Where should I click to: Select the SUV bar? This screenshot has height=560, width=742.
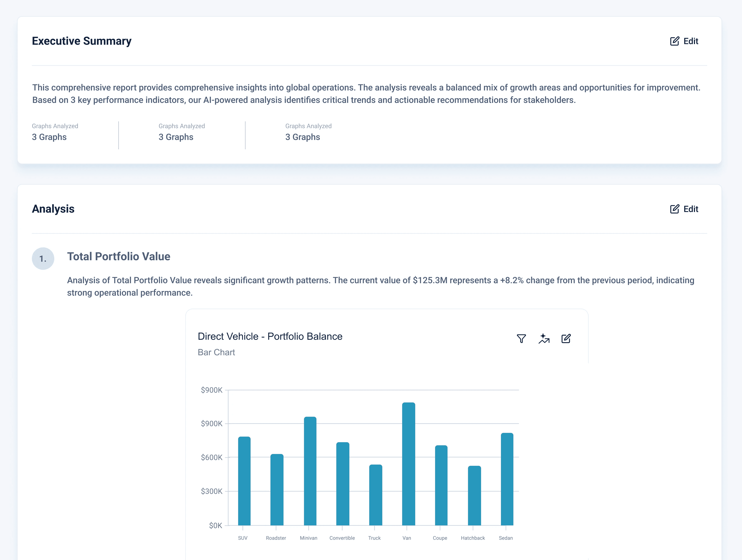click(x=244, y=481)
